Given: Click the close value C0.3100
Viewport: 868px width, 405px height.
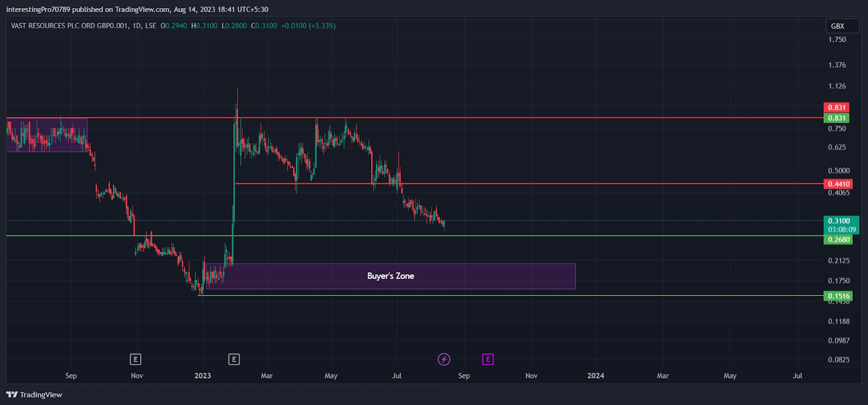Looking at the screenshot, I should pyautogui.click(x=264, y=25).
